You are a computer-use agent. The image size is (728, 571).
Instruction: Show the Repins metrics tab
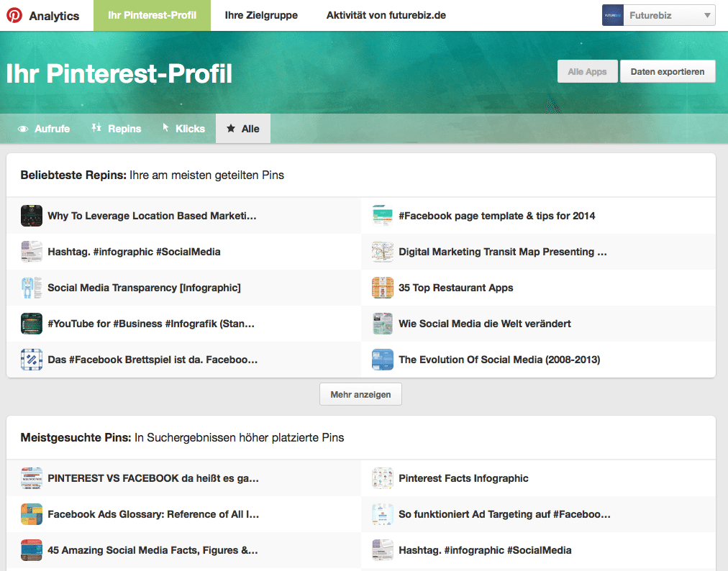117,129
